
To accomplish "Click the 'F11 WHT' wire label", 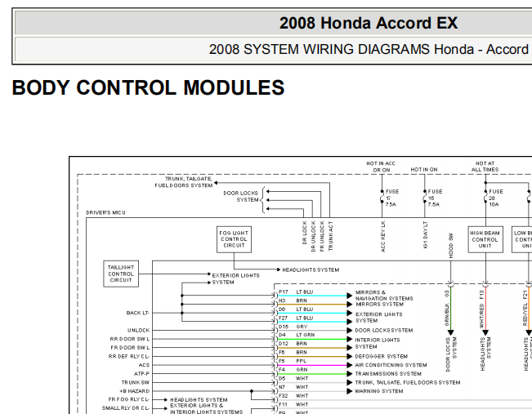I will [x=293, y=404].
